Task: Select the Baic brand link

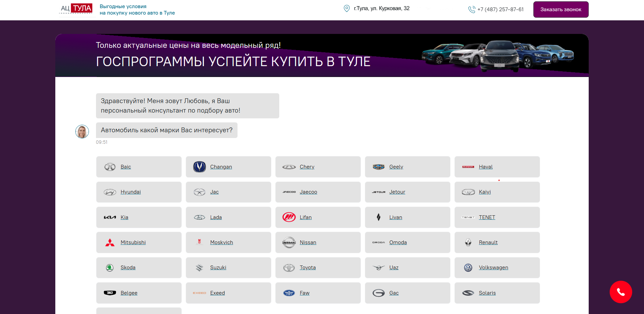Action: click(x=126, y=167)
